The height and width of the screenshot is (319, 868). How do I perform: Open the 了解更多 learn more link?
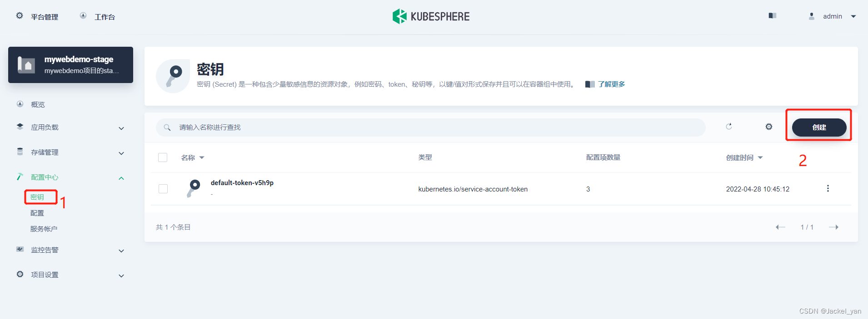click(x=611, y=84)
